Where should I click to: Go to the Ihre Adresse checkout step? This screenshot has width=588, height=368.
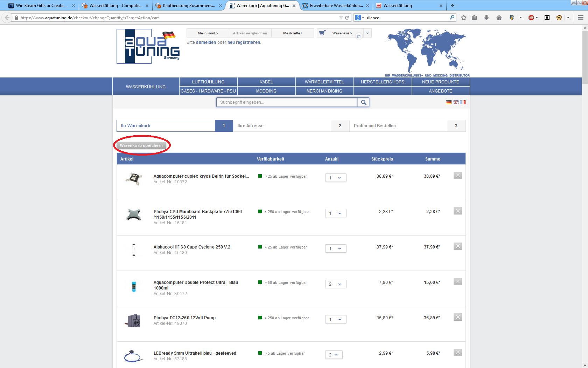(x=291, y=126)
